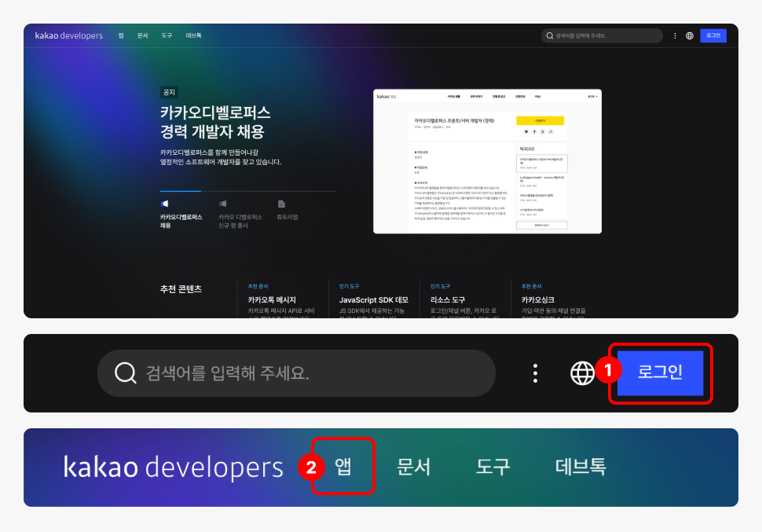Screen dimensions: 762x532
Task: Select the large 도구 menu in the bottom panel
Action: point(493,467)
